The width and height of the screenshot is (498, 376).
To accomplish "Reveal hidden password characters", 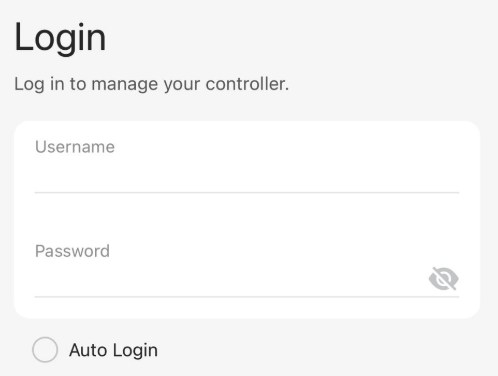I will coord(444,278).
